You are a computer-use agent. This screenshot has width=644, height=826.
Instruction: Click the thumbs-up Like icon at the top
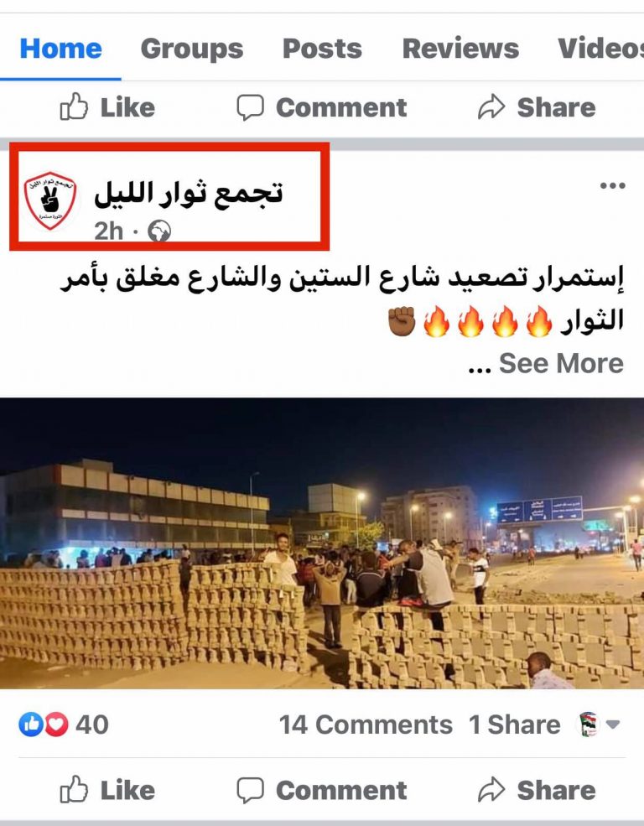click(x=74, y=107)
